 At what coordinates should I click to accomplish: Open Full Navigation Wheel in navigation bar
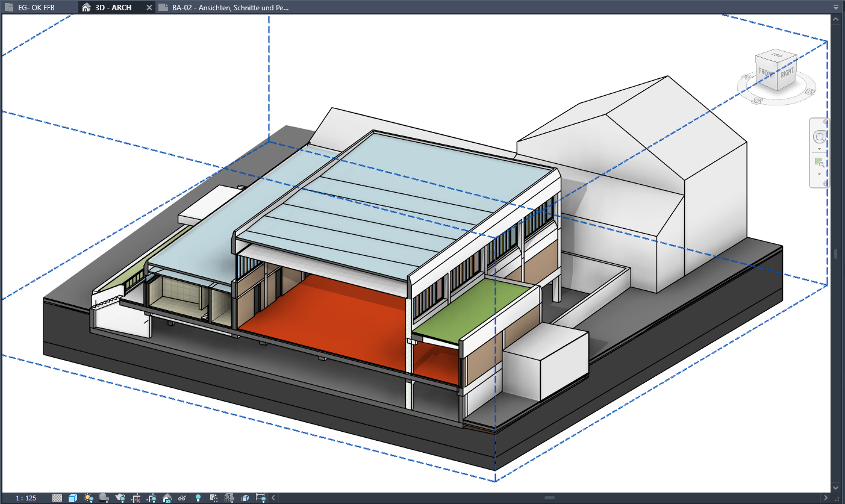click(x=819, y=137)
